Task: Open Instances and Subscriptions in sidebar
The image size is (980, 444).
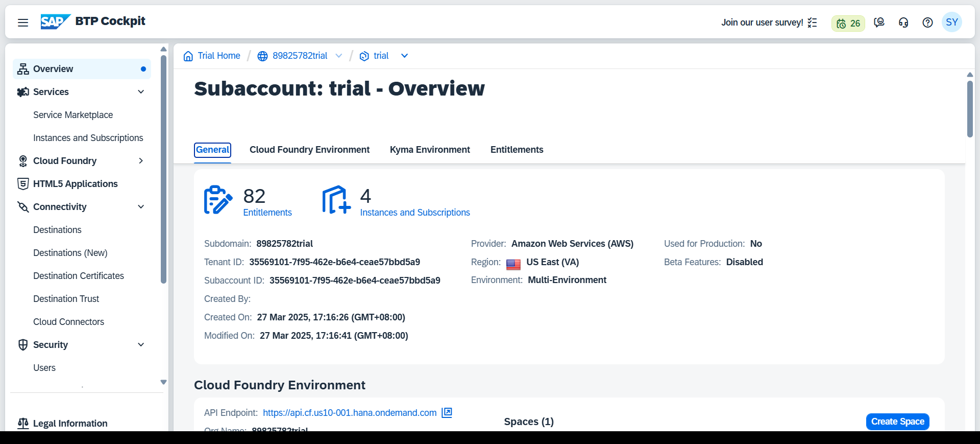Action: [x=88, y=138]
